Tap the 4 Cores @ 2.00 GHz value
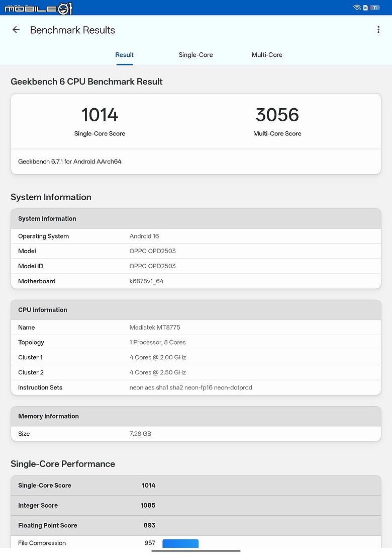This screenshot has width=392, height=555. tap(158, 357)
